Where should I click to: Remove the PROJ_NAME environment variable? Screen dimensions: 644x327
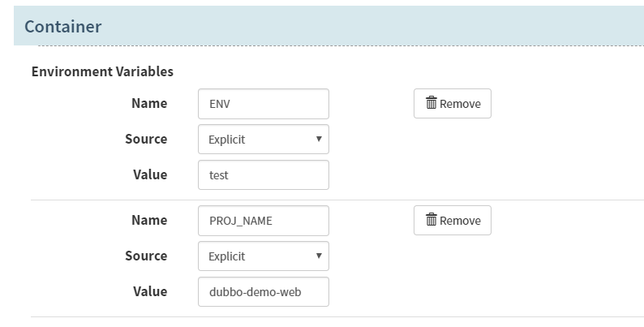tap(453, 220)
